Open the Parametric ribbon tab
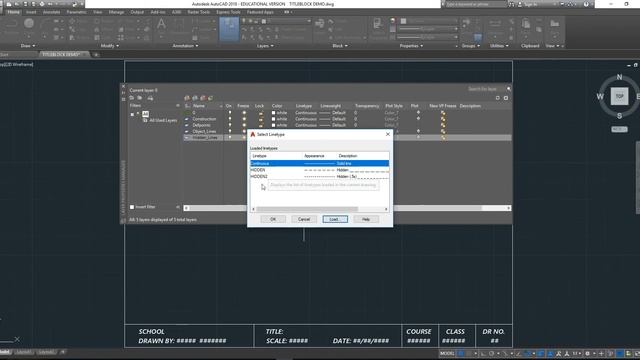The height and width of the screenshot is (360, 640). [76, 12]
